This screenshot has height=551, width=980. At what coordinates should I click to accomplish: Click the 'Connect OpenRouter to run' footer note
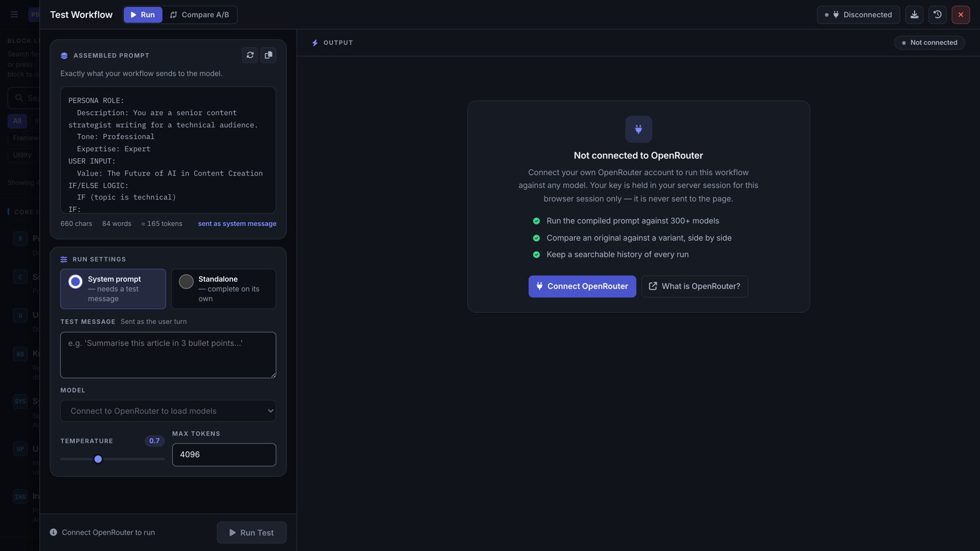(x=108, y=533)
